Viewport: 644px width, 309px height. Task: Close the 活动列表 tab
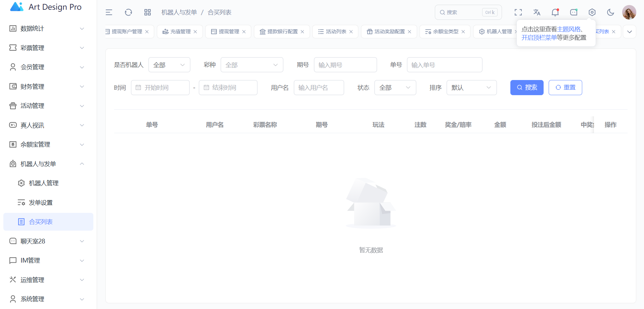[351, 32]
